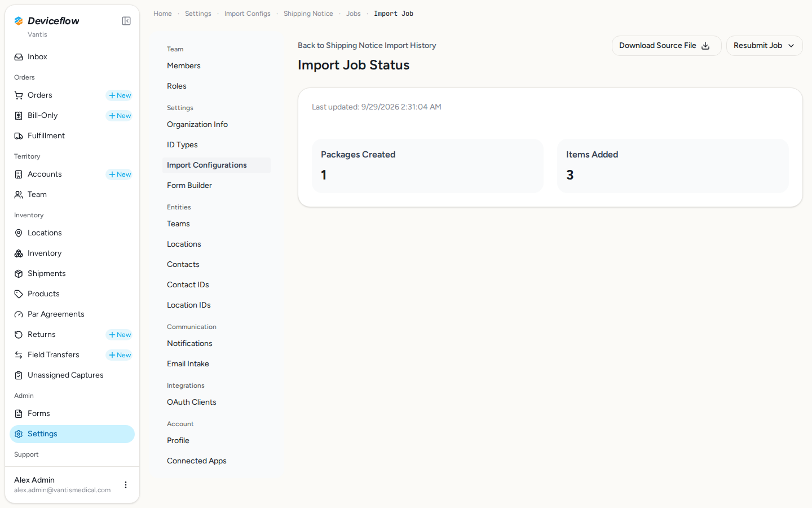Click the Inventory boxes icon
This screenshot has width=812, height=508.
coord(19,253)
